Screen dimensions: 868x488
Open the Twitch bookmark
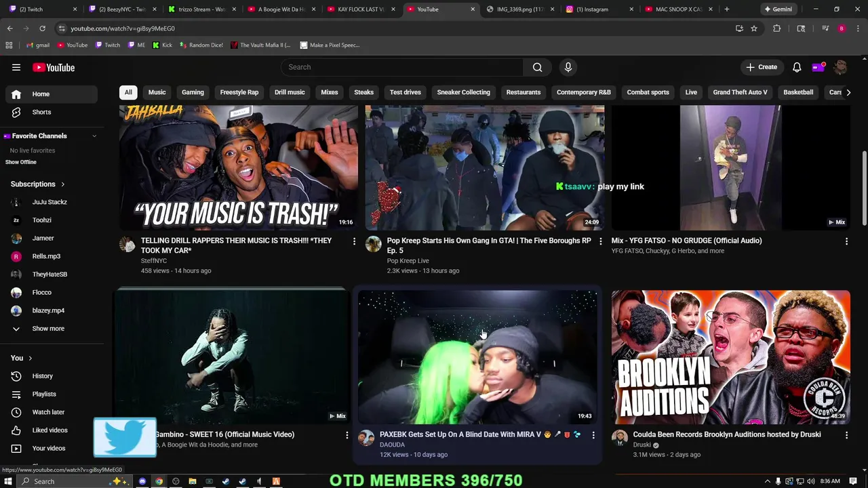[107, 45]
